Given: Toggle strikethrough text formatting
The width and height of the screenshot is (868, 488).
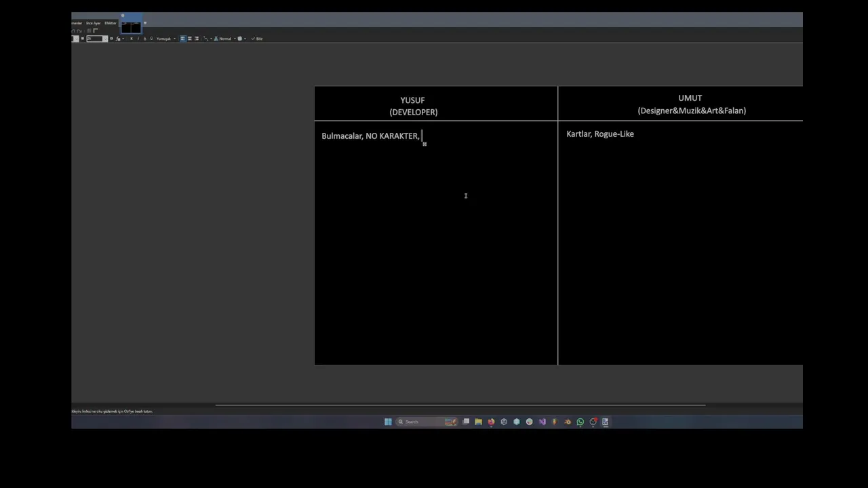Looking at the screenshot, I should coord(151,39).
